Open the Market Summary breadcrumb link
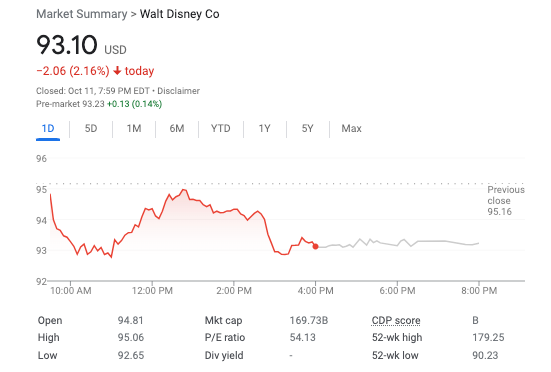 coord(82,14)
